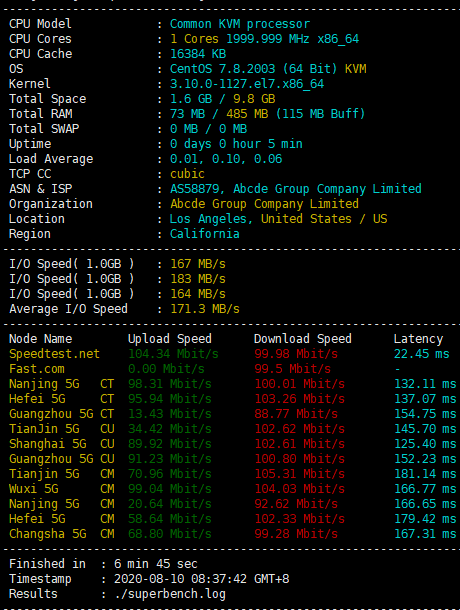Click the 'Download Speed' column header

click(x=303, y=339)
